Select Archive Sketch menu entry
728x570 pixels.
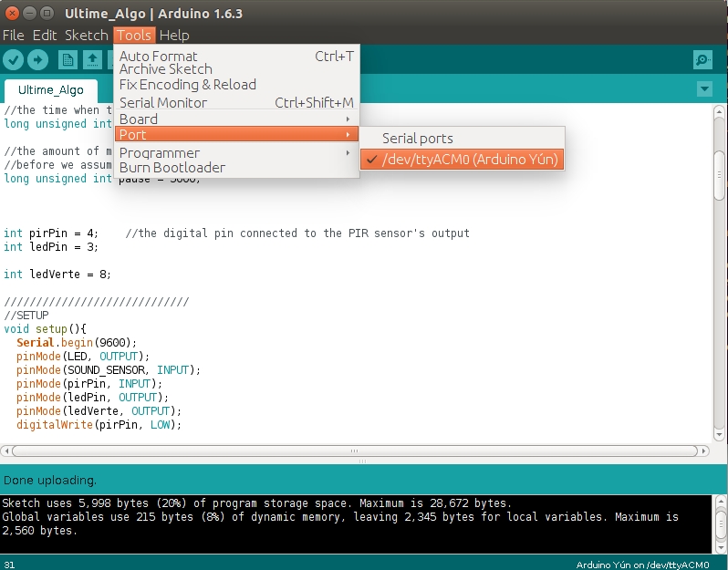[x=166, y=69]
